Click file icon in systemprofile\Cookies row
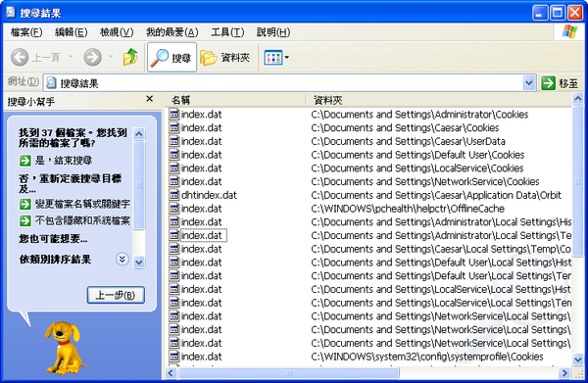 pyautogui.click(x=174, y=357)
